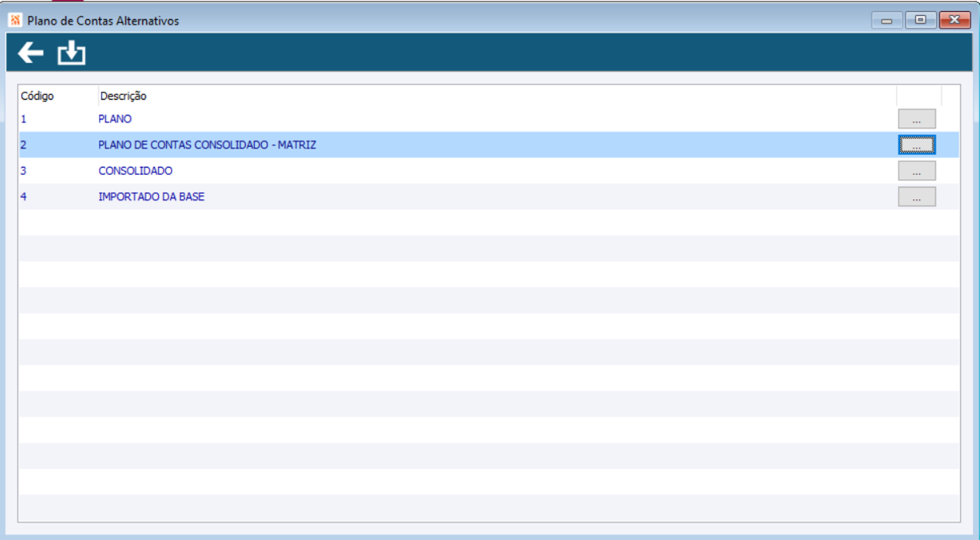Open ellipsis button for IMPORTADO DA BASE row

coord(917,197)
